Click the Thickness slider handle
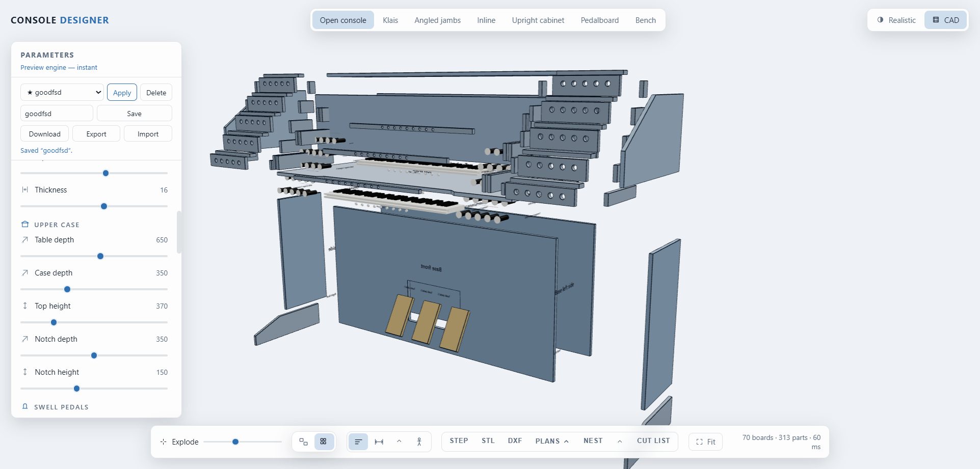The image size is (980, 469). click(x=104, y=206)
